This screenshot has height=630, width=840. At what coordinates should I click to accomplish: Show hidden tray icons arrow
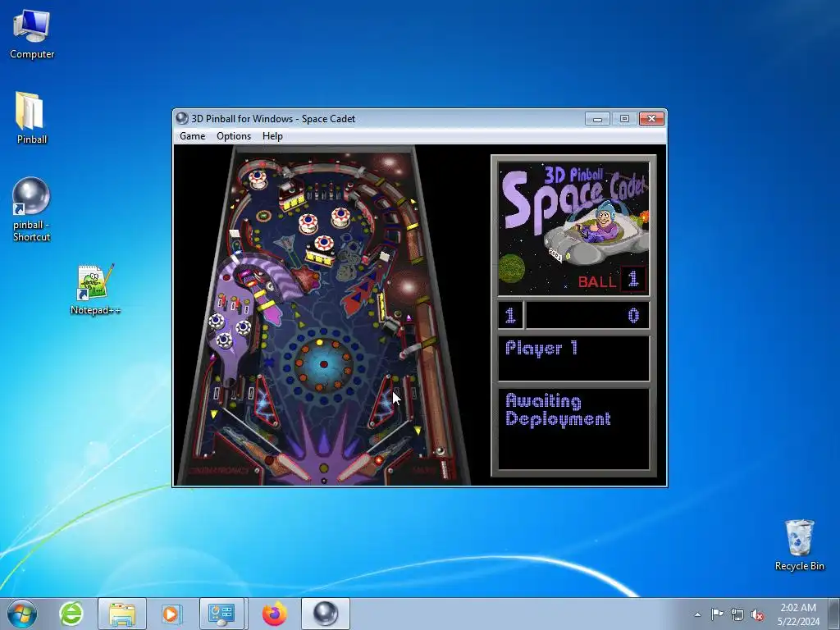pos(697,614)
